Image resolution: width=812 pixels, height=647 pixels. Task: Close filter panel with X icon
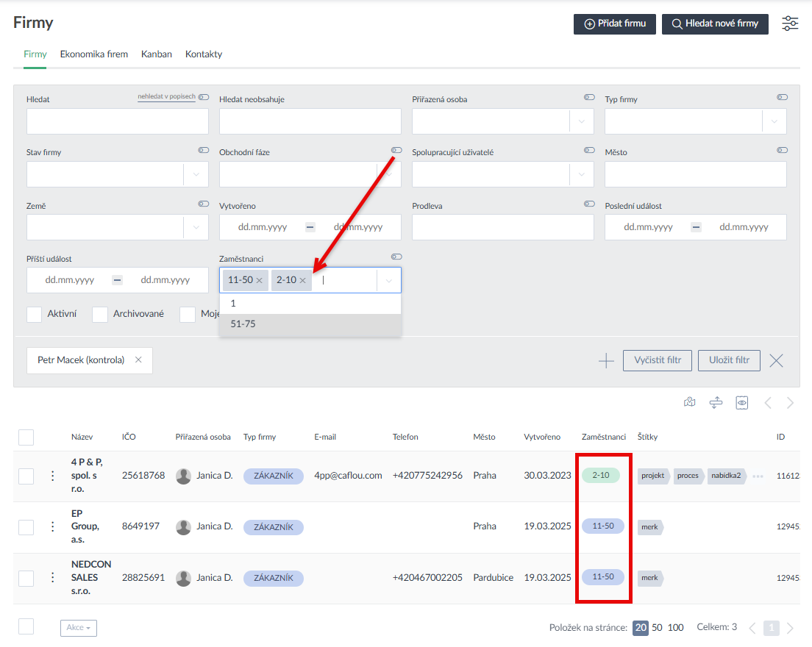[x=776, y=360]
